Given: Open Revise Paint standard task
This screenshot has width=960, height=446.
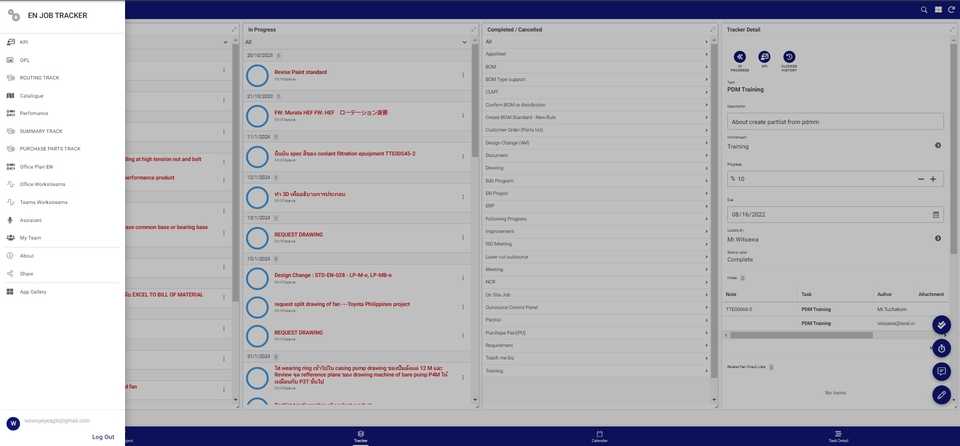Looking at the screenshot, I should [300, 72].
